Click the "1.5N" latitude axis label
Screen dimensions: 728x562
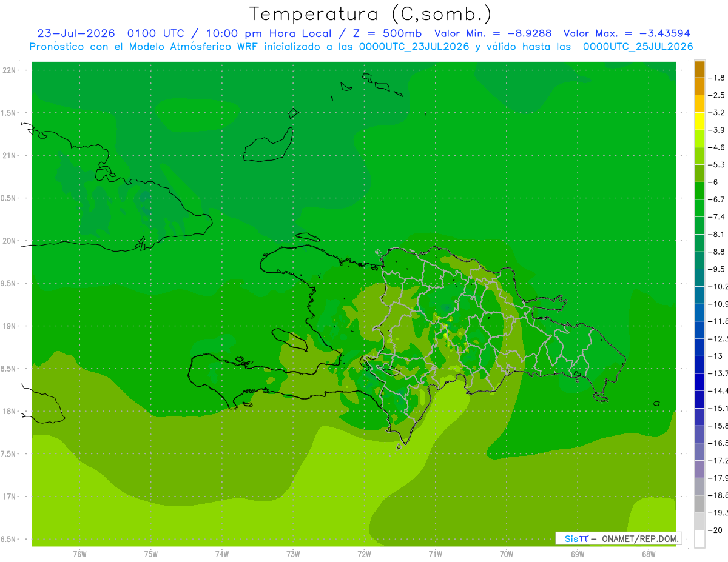(x=8, y=113)
